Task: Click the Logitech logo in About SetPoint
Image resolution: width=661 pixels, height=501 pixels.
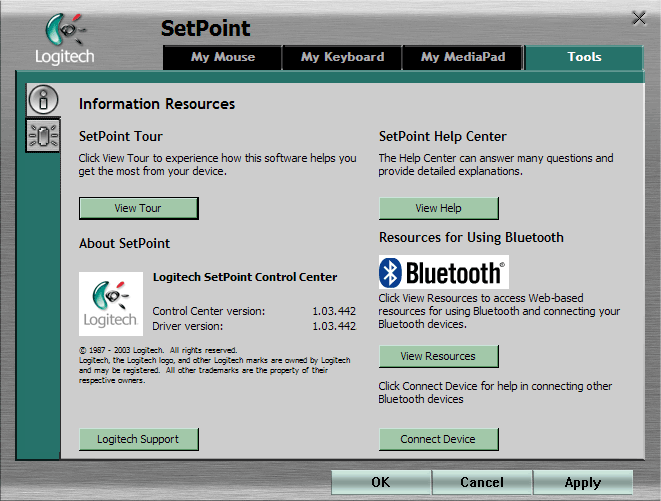Action: coord(111,304)
